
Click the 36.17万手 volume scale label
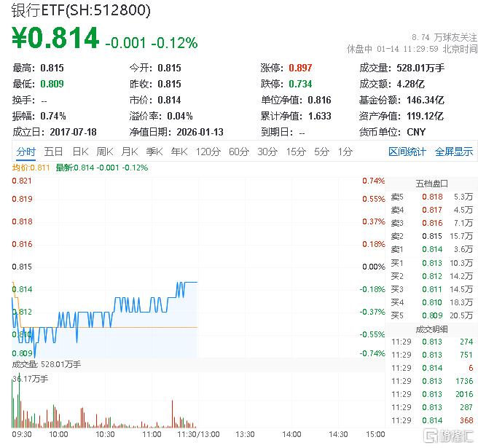[30, 379]
